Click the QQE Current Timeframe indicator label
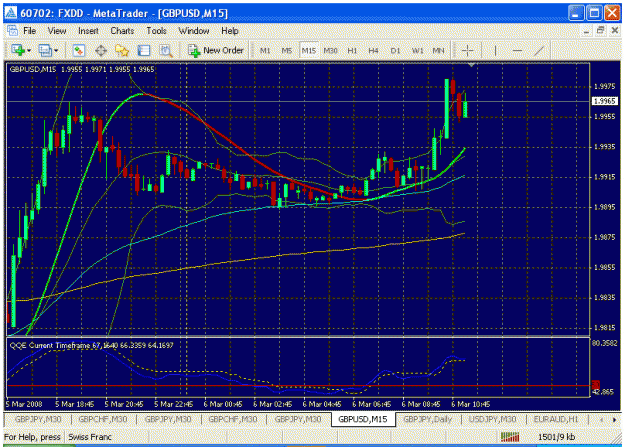 pos(91,345)
